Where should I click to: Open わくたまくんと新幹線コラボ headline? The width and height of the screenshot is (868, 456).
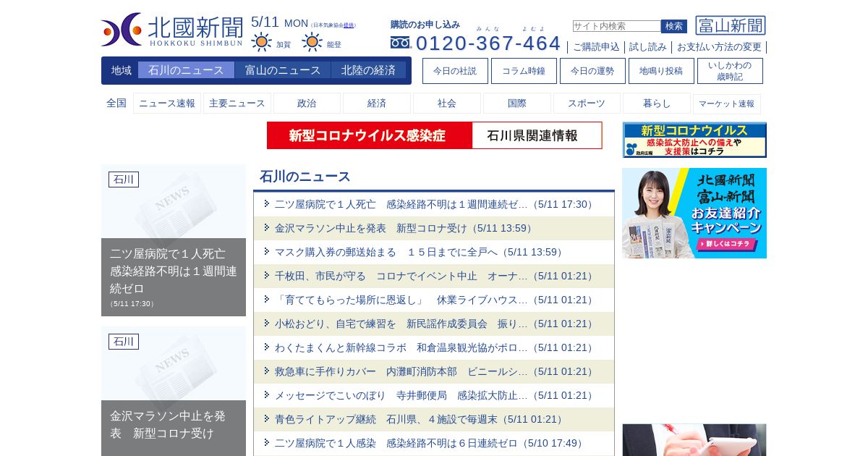coord(435,347)
